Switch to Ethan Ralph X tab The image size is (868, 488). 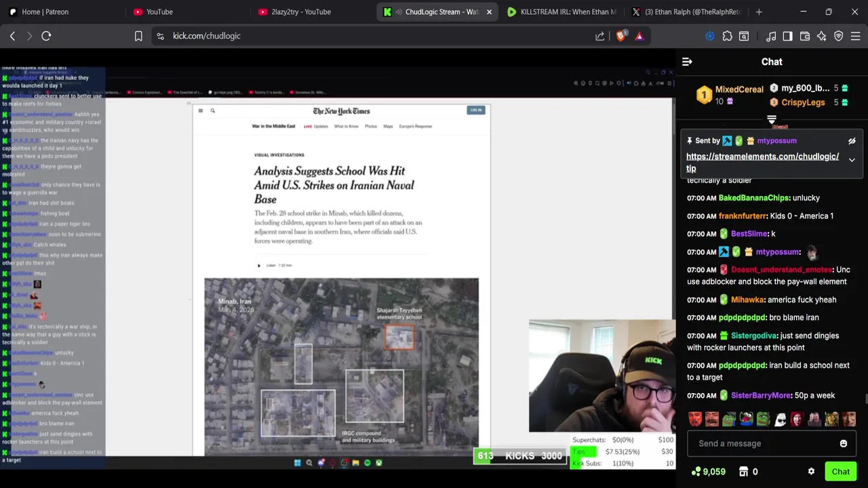click(x=687, y=12)
